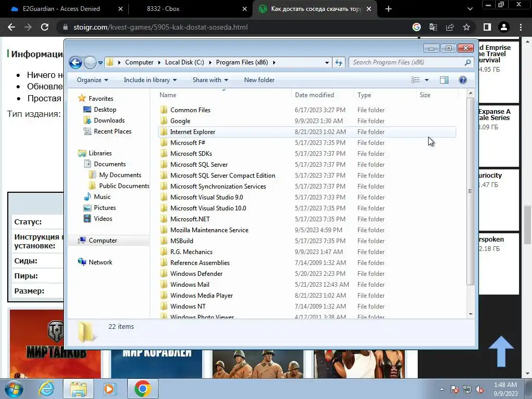Click the file list vertical scrollbar thumb
532x399 pixels.
point(470,191)
